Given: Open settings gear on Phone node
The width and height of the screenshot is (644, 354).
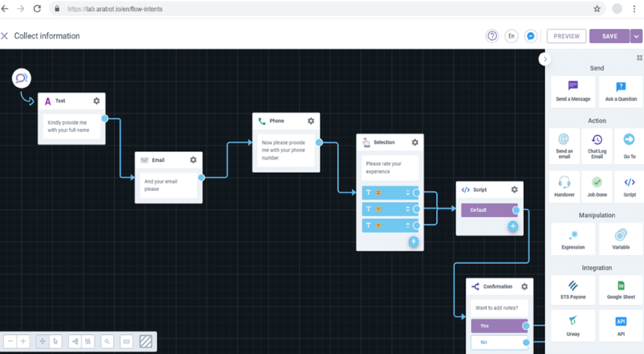Looking at the screenshot, I should click(x=311, y=121).
